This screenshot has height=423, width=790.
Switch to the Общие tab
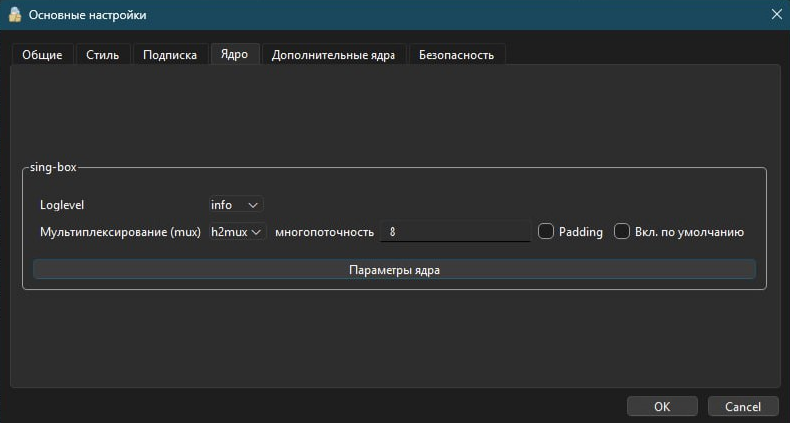click(42, 55)
